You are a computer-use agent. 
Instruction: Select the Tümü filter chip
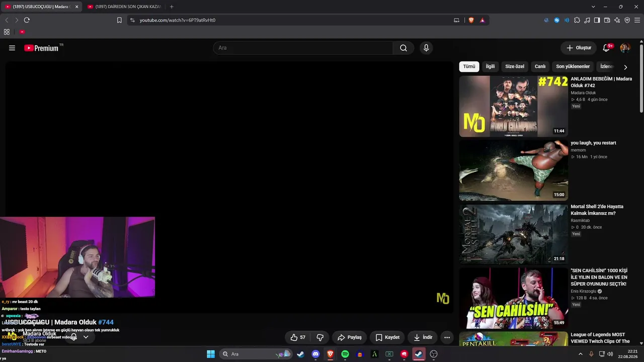(x=469, y=66)
